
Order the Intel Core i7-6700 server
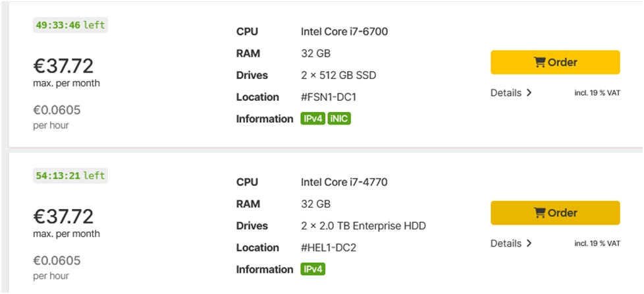tap(555, 63)
